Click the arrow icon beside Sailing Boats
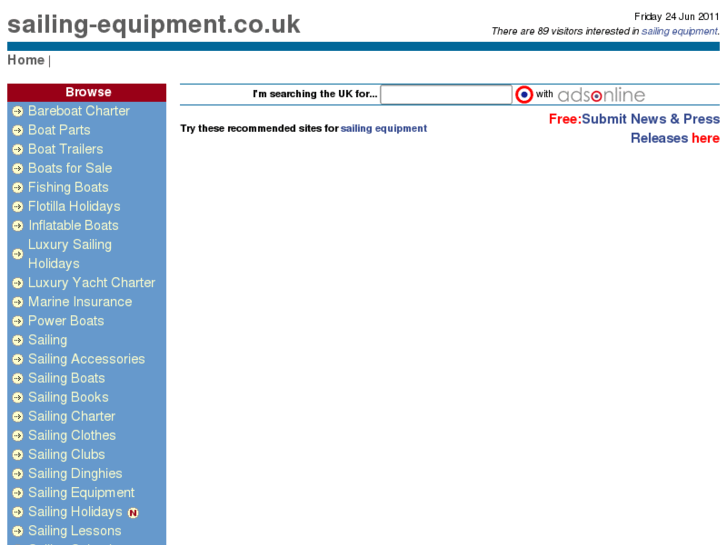The image size is (727, 545). tap(18, 378)
